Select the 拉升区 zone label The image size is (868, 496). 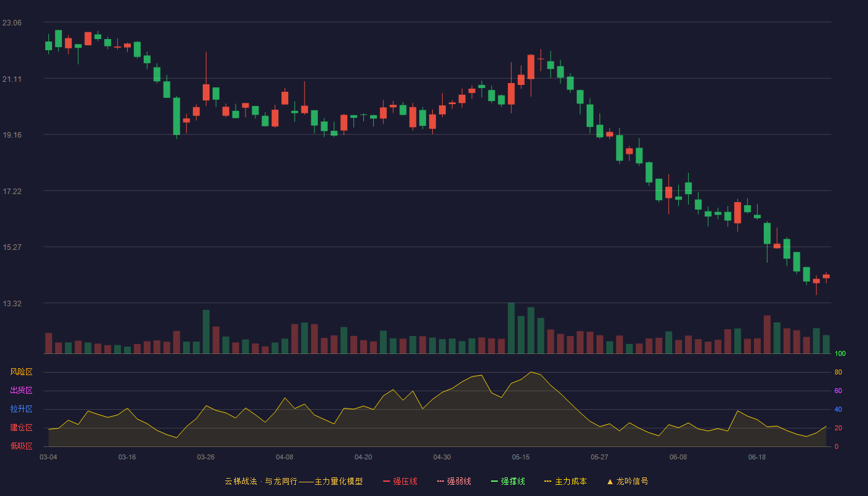coord(21,409)
